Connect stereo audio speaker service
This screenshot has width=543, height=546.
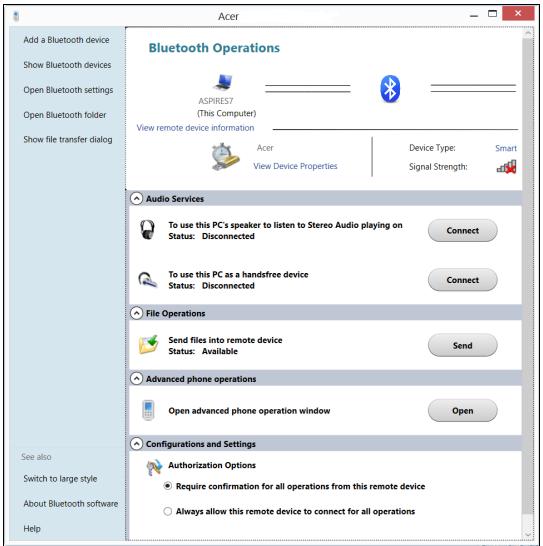pyautogui.click(x=463, y=231)
